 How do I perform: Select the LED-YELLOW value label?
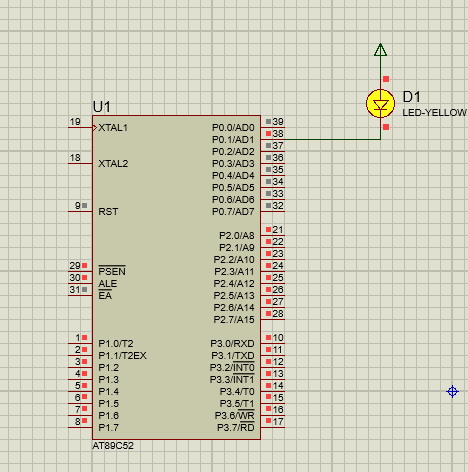point(434,113)
